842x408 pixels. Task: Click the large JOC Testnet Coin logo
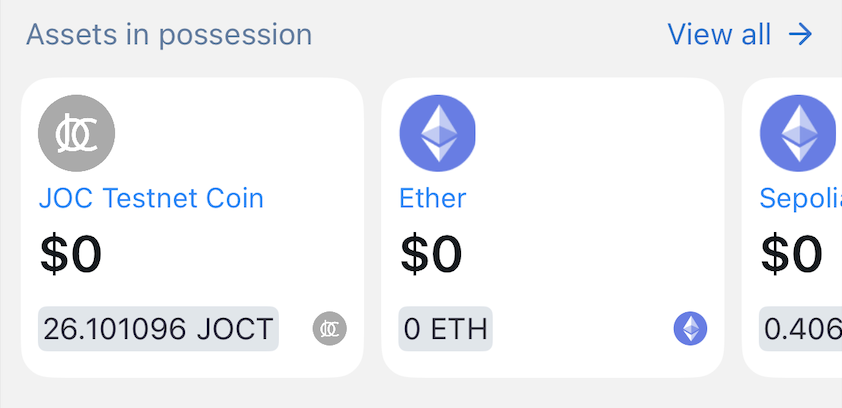pyautogui.click(x=77, y=133)
